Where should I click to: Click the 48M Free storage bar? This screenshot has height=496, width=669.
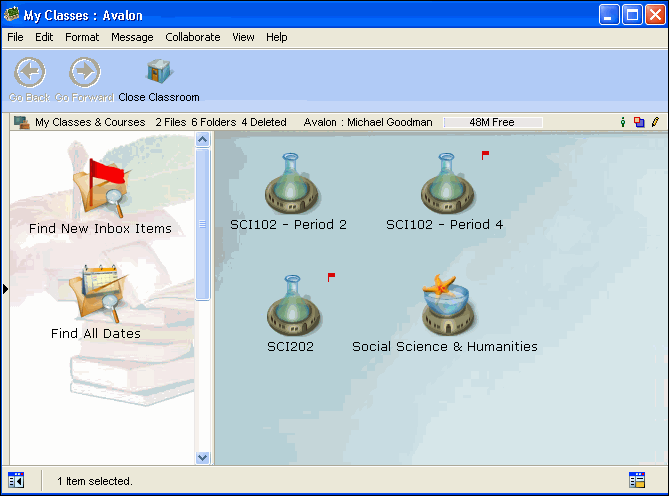pos(492,122)
